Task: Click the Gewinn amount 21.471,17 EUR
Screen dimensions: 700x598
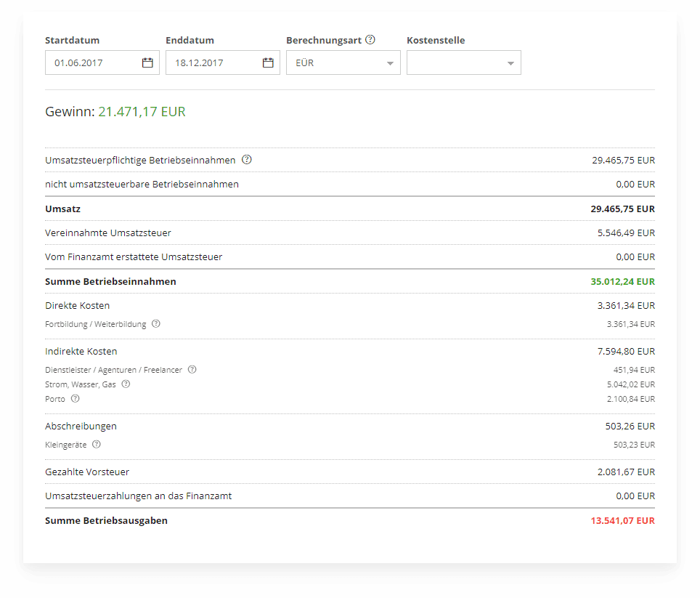Action: pyautogui.click(x=142, y=112)
